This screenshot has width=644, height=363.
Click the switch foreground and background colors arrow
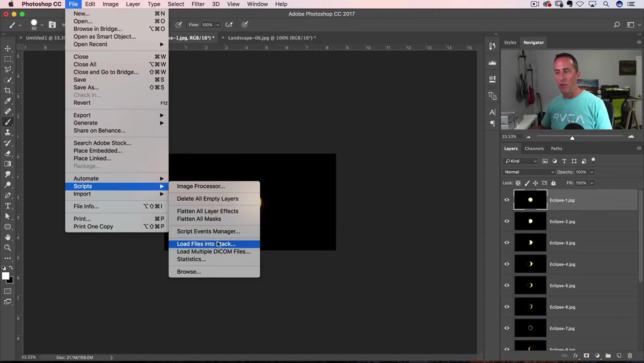click(x=11, y=268)
